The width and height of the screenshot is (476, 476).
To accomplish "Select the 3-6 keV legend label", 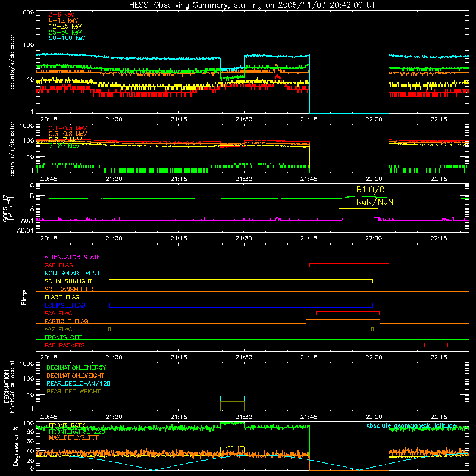I will [x=61, y=14].
